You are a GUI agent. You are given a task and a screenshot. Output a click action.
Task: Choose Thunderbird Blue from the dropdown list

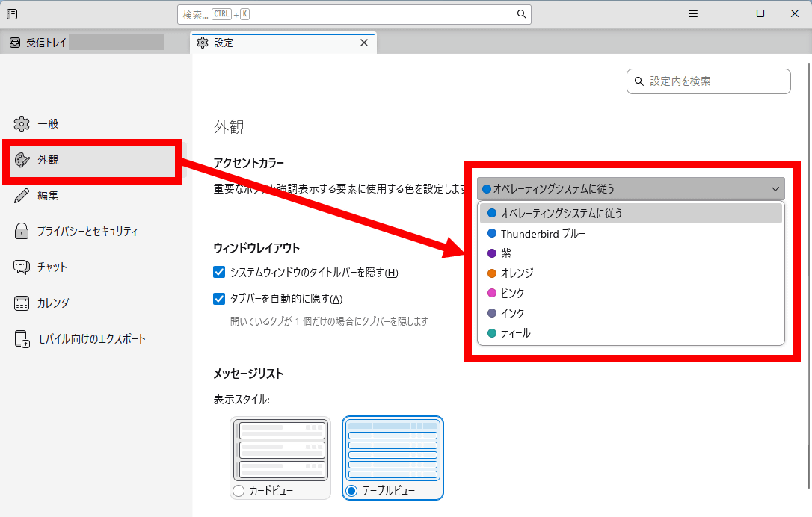[543, 234]
